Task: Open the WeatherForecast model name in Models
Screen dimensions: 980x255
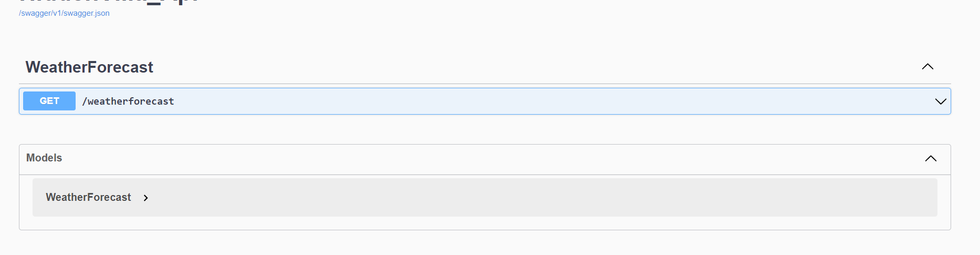Action: tap(88, 197)
